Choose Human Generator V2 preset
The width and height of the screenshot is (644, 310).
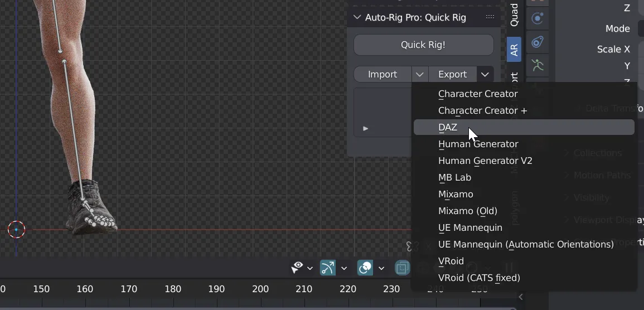coord(524,161)
